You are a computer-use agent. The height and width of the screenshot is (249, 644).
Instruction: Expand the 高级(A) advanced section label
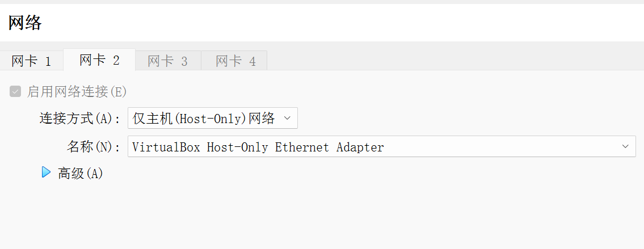[x=81, y=174]
